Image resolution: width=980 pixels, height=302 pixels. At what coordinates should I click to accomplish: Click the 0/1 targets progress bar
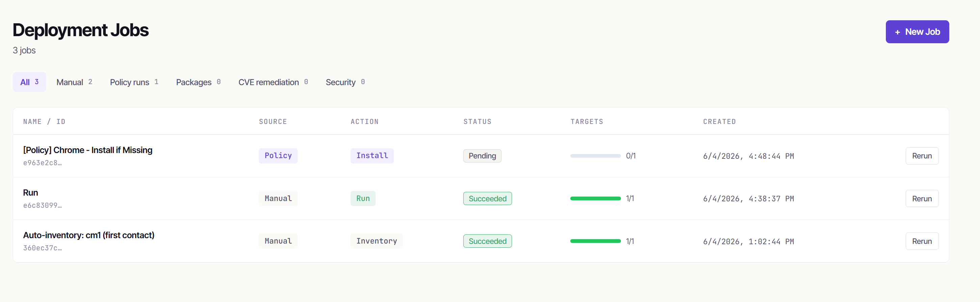pos(595,156)
